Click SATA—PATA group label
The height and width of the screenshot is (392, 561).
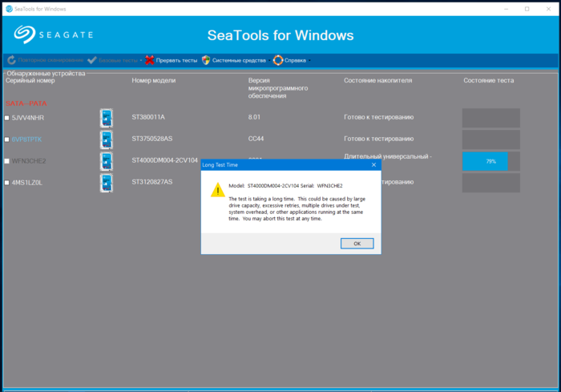pos(26,103)
